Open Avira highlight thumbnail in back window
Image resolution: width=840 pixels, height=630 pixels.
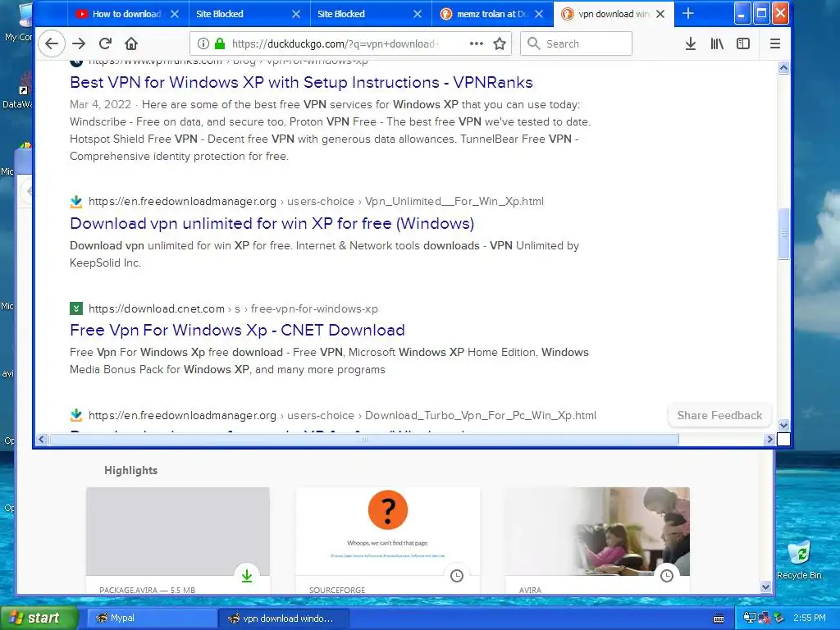[597, 532]
